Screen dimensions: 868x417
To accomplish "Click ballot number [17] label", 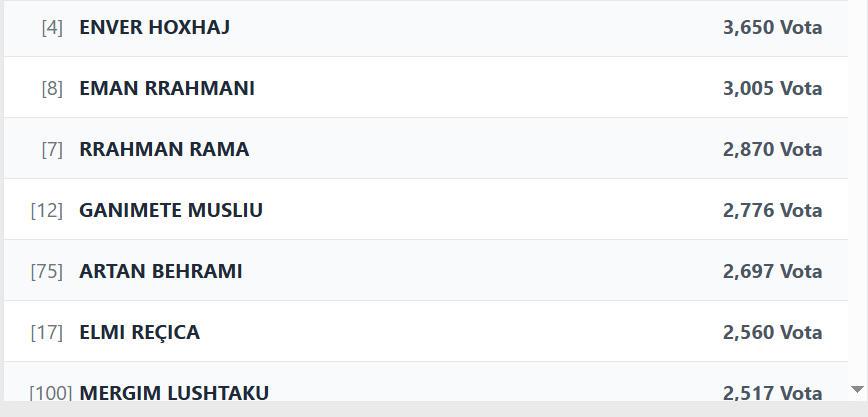I will pyautogui.click(x=47, y=332).
